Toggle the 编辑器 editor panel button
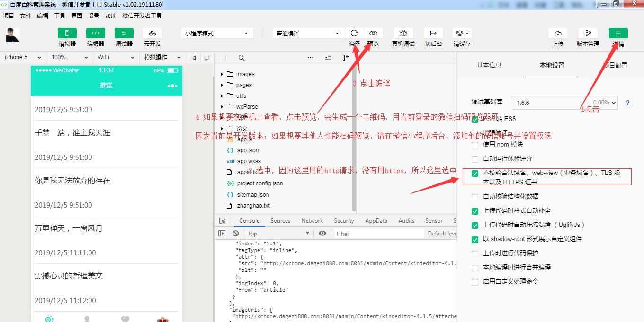This screenshot has height=322, width=644. pyautogui.click(x=96, y=33)
